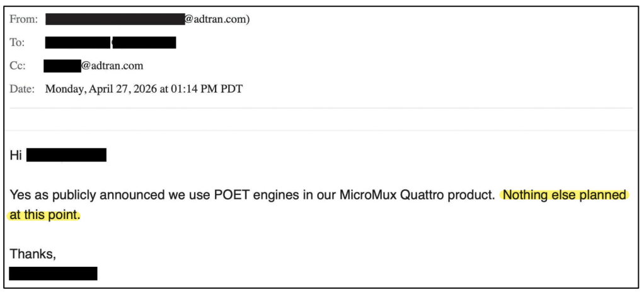Image resolution: width=644 pixels, height=292 pixels.
Task: Click the "Date:" header label
Action: point(22,89)
